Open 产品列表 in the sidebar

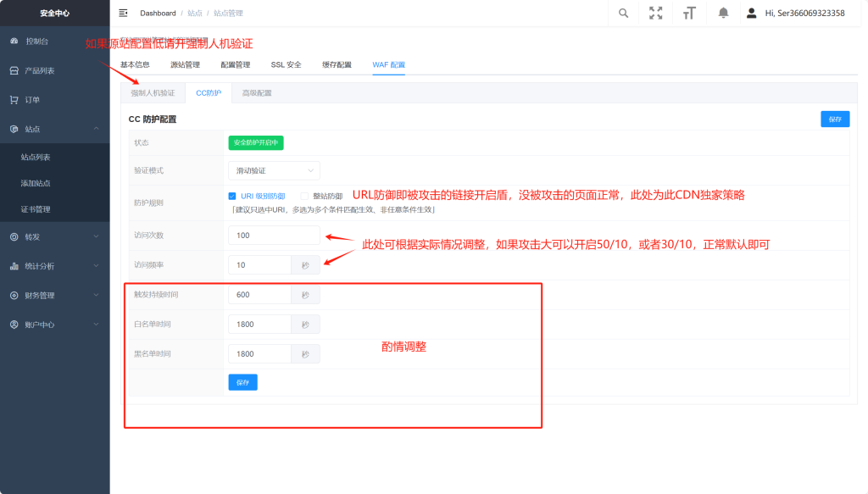(39, 70)
